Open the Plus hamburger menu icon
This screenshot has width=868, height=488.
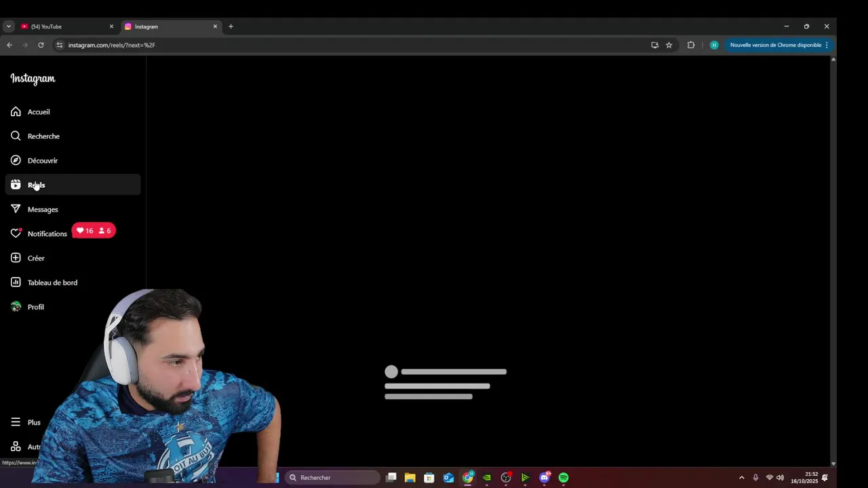click(x=16, y=422)
